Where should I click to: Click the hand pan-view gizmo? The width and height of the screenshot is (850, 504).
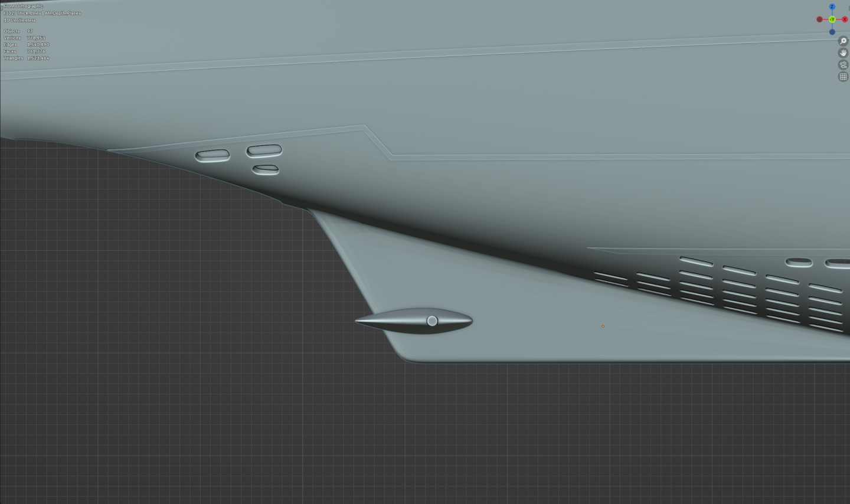tap(843, 53)
